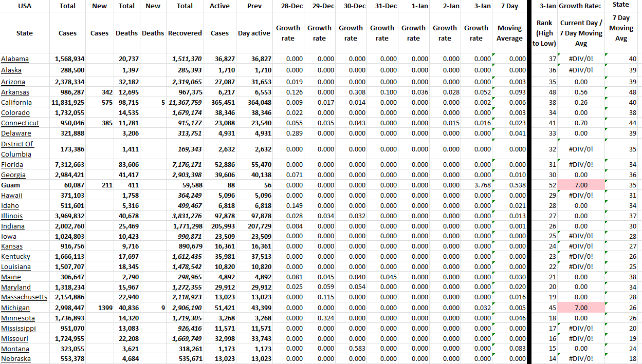This screenshot has width=642, height=364.
Task: Follow the Florida hyperlink
Action: (12, 165)
